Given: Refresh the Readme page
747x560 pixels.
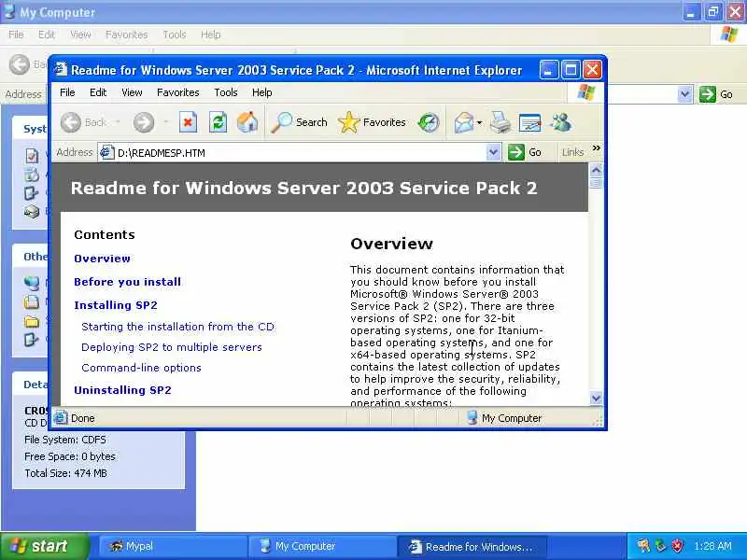Looking at the screenshot, I should 218,122.
